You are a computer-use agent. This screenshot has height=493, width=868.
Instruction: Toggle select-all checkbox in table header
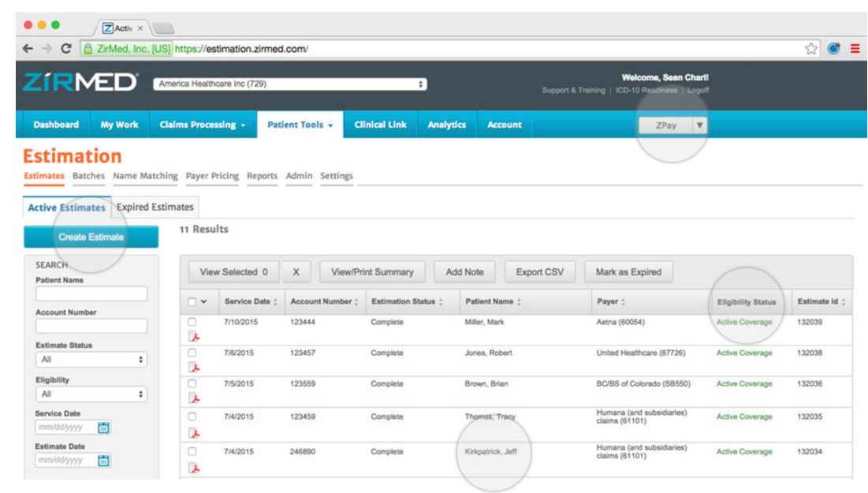coord(192,302)
